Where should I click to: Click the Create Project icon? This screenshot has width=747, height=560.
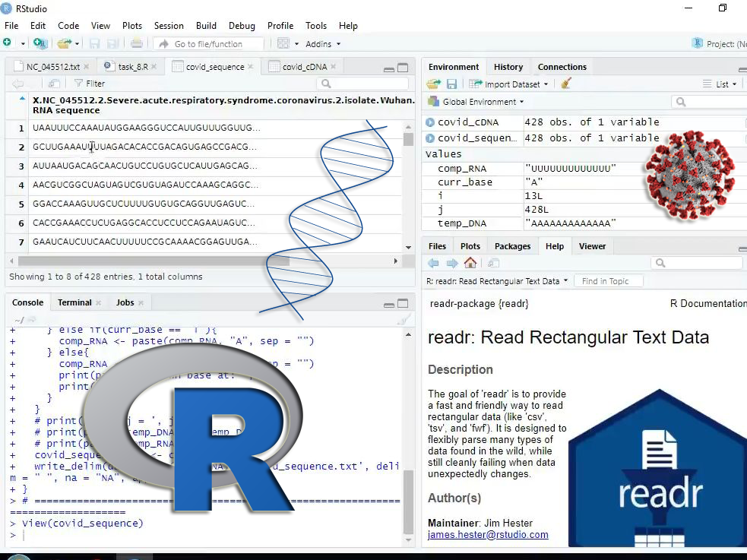coord(40,43)
